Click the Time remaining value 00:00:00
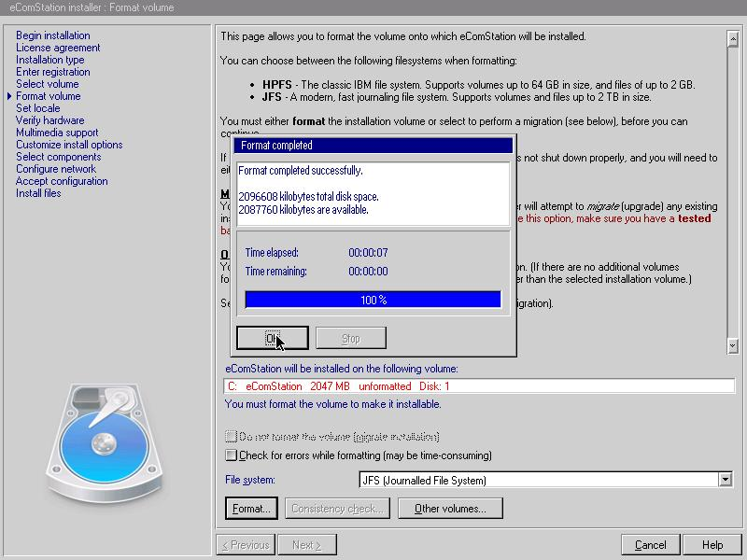This screenshot has height=560, width=747. [368, 272]
